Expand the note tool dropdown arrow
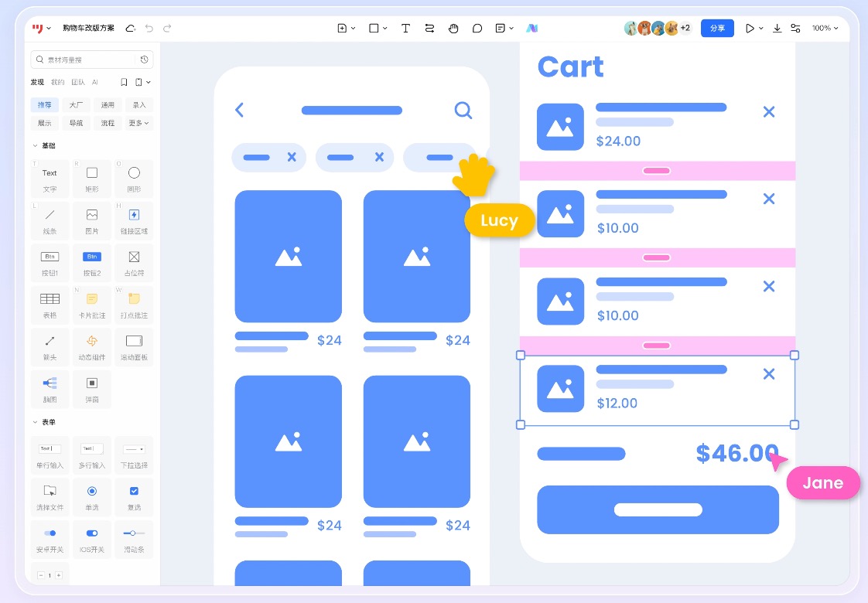Viewport: 868px width, 603px height. [x=511, y=28]
